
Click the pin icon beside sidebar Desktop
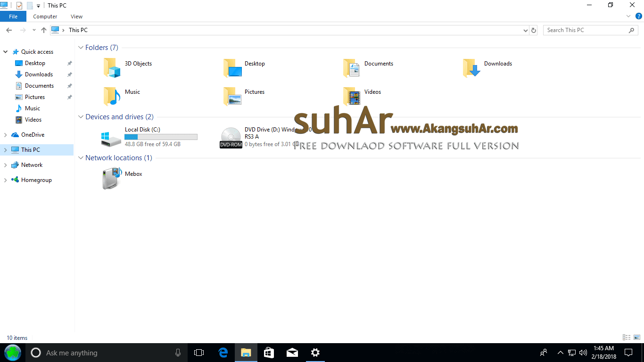[69, 63]
